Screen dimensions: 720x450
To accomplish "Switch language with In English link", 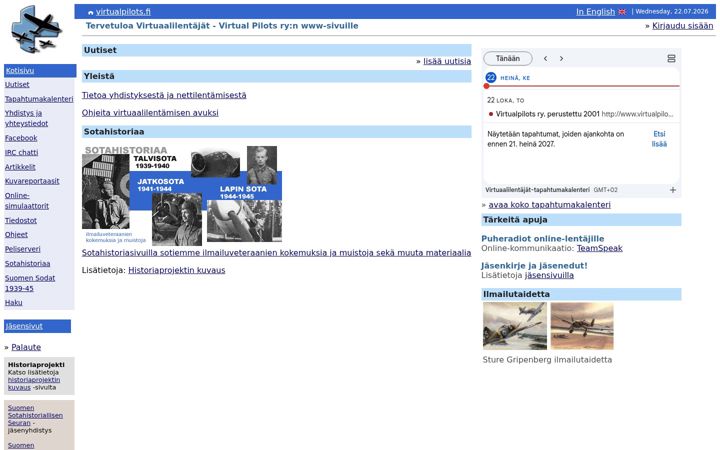I will 595,12.
